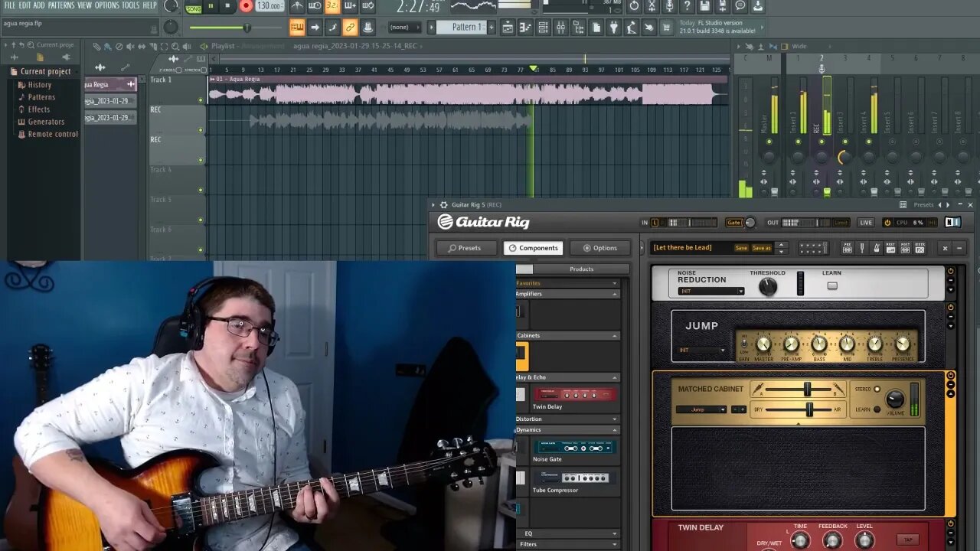The height and width of the screenshot is (551, 980).
Task: Click the TAP button on Twin Delay
Action: tap(908, 540)
